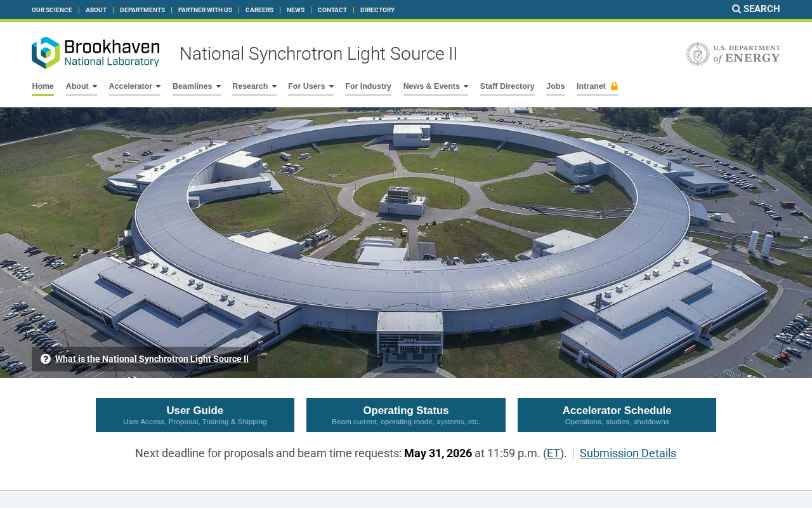812x508 pixels.
Task: Open the For Users menu label
Action: [306, 86]
